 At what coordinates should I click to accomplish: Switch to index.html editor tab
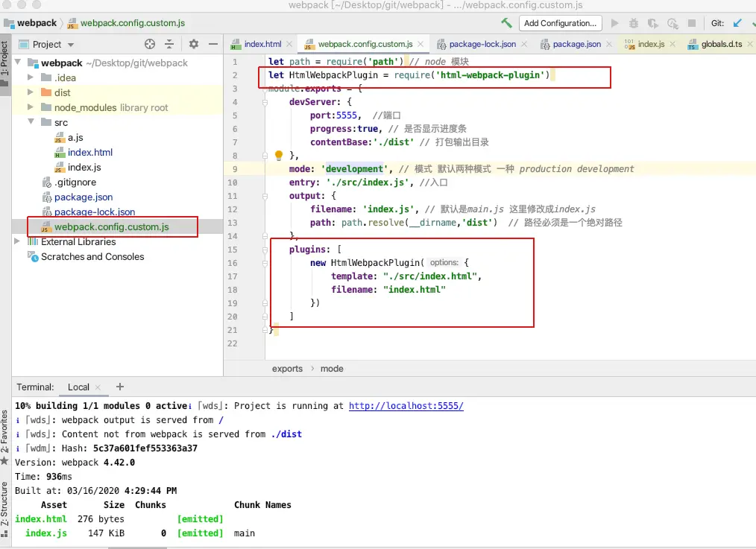[262, 44]
